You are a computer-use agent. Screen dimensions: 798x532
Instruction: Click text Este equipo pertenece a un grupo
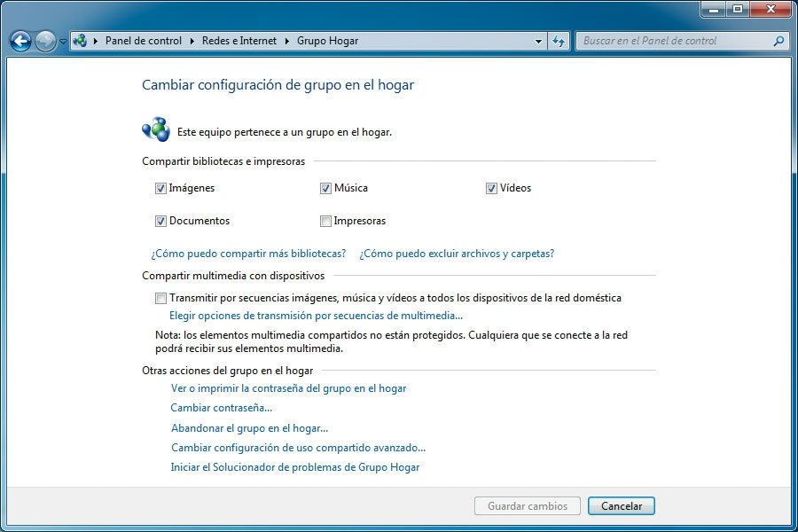pyautogui.click(x=285, y=132)
